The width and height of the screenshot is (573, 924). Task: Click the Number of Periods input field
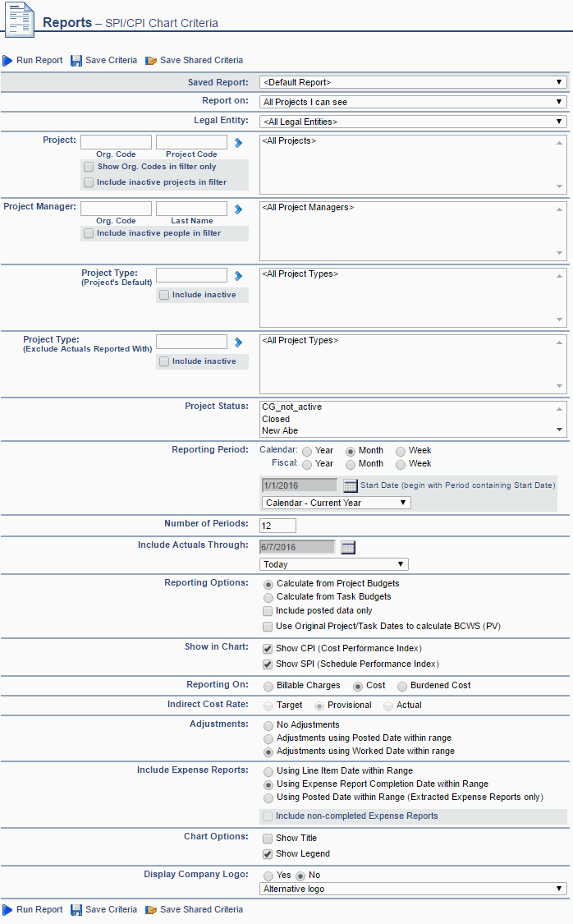tap(277, 526)
